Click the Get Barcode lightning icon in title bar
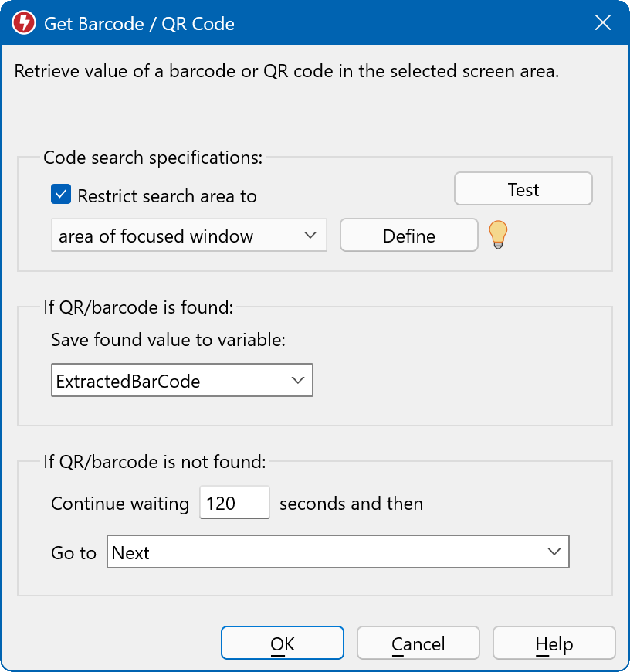Image resolution: width=630 pixels, height=672 pixels. pos(22,22)
